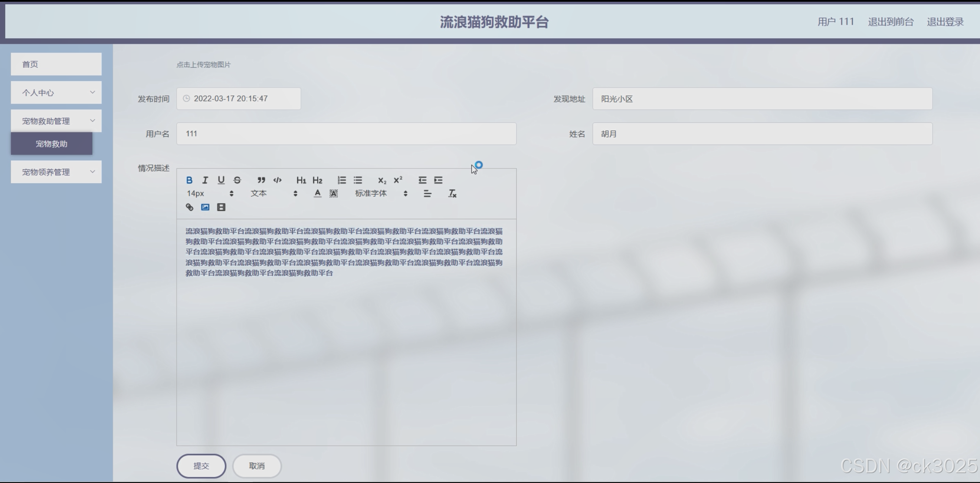Image resolution: width=980 pixels, height=483 pixels.
Task: Insert a blockquote
Action: [x=261, y=180]
